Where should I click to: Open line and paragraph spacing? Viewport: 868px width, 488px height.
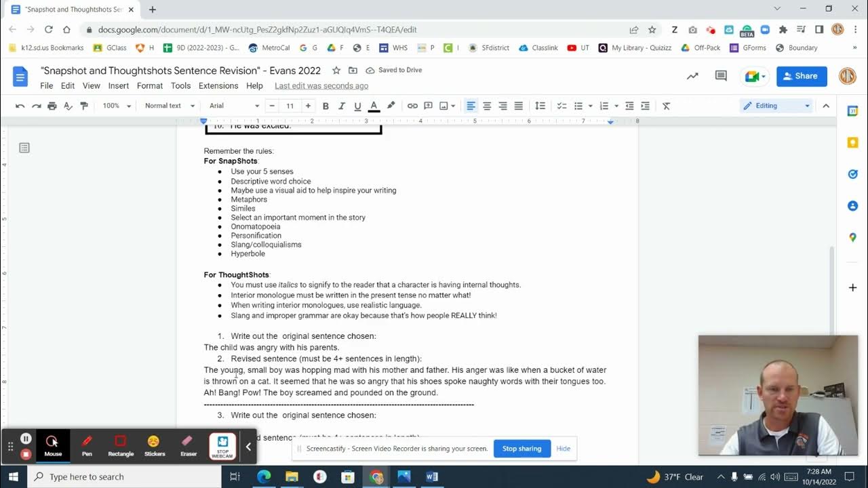pos(540,106)
